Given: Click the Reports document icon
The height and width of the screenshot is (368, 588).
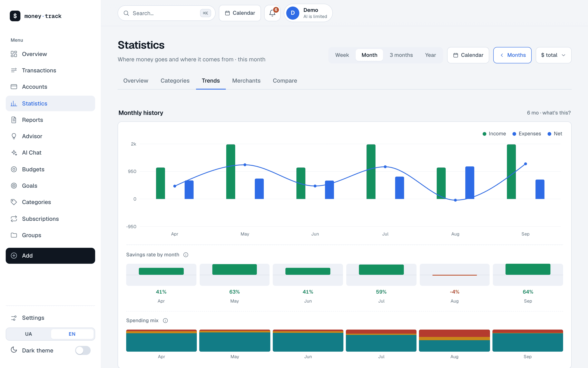Looking at the screenshot, I should click(x=14, y=120).
